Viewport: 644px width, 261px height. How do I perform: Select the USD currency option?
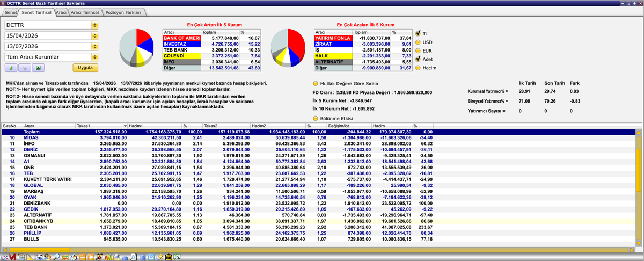pyautogui.click(x=418, y=42)
